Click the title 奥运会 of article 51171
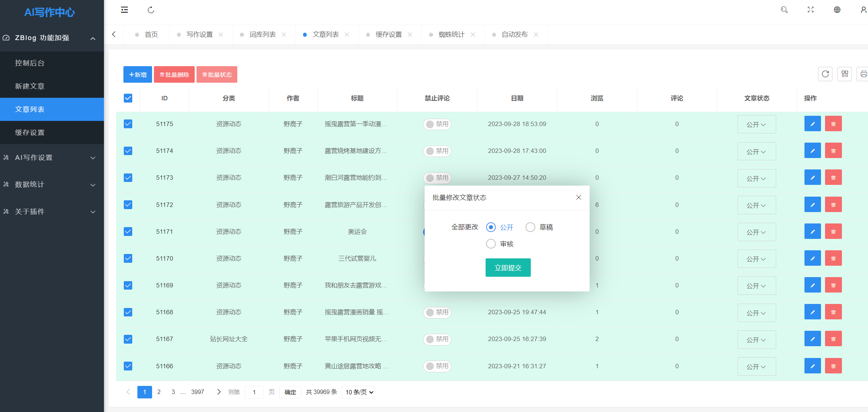The image size is (868, 412). (x=357, y=232)
